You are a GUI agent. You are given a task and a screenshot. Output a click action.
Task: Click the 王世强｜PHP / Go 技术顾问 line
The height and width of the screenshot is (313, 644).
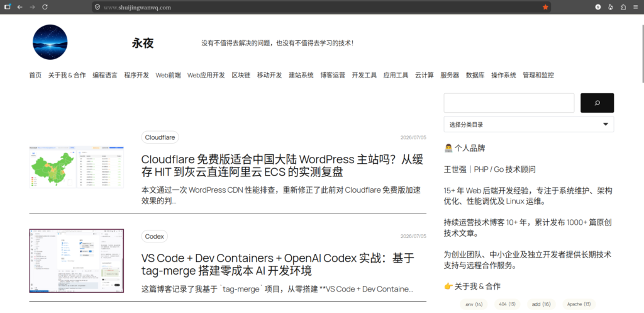tap(489, 169)
